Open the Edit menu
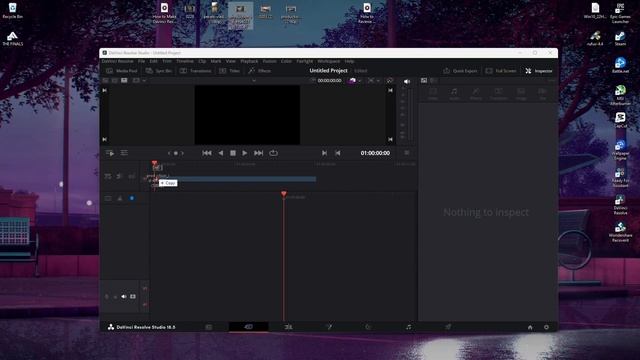 153,61
